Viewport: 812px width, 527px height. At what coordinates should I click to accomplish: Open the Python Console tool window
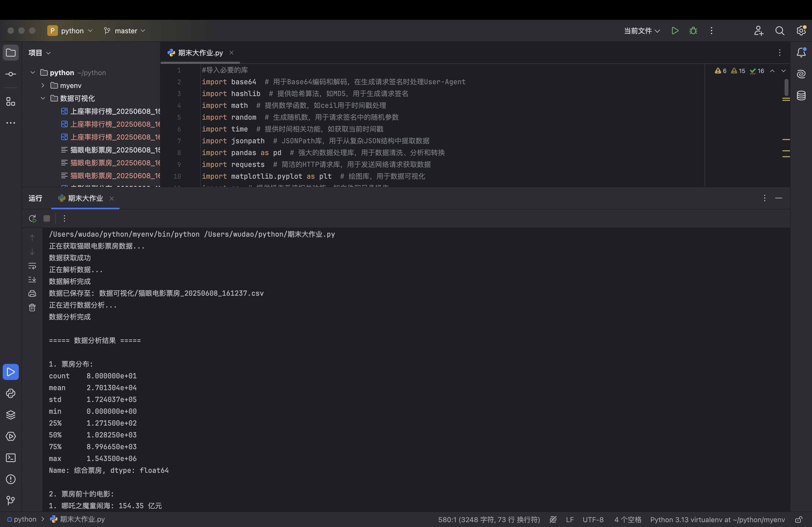(x=10, y=393)
